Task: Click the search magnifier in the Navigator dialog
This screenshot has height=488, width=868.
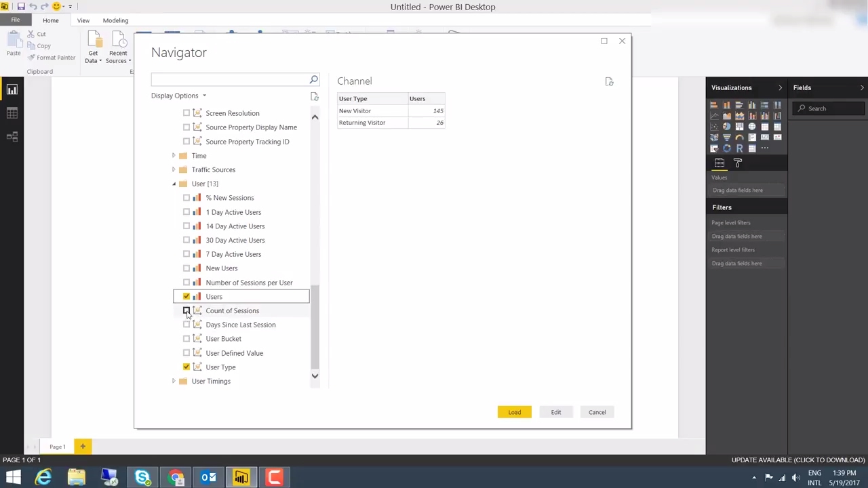Action: 313,80
